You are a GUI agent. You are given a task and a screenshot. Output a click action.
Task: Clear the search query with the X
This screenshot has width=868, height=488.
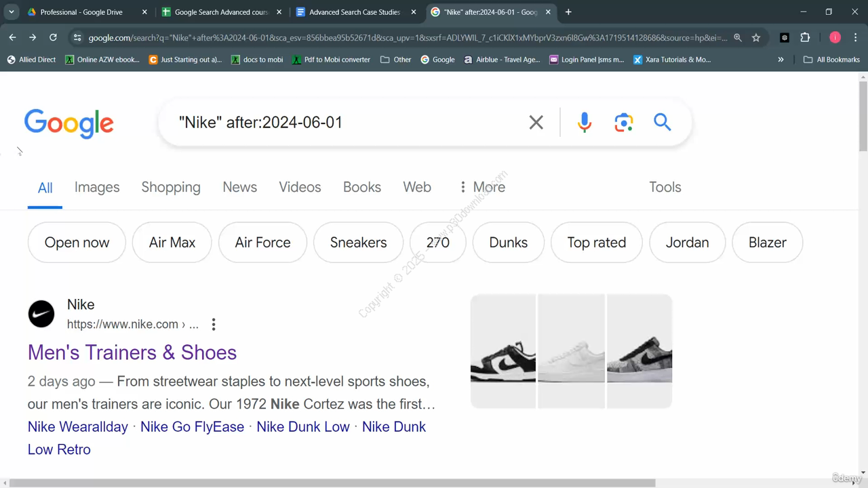coord(536,122)
